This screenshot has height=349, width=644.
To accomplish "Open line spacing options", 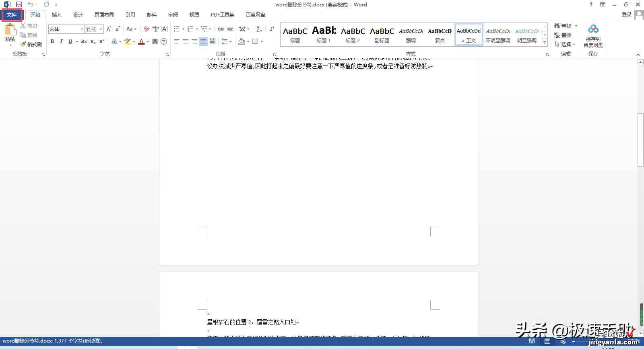I will click(227, 41).
